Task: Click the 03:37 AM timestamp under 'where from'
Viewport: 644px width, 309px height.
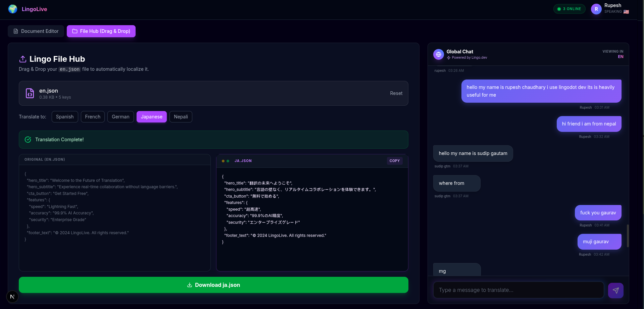Action: 461,196
